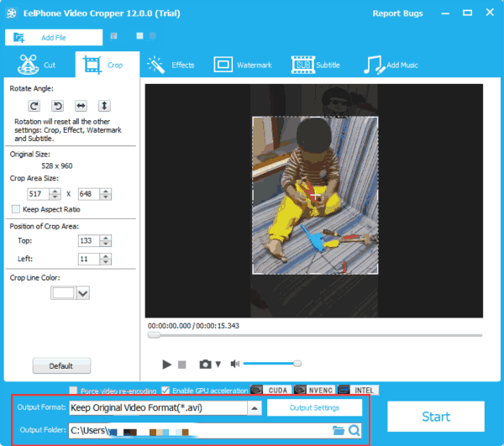504x446 pixels.
Task: Decrease crop width with down arrow
Action: click(55, 197)
